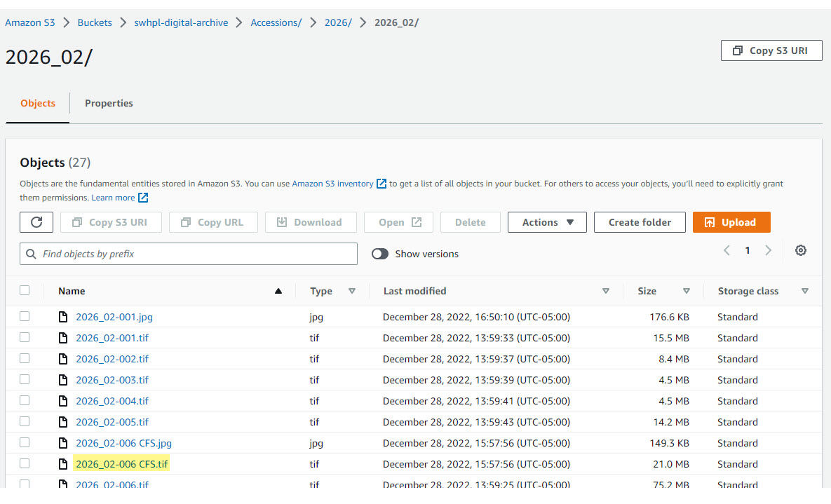Screen dimensions: 831x504
Task: Check the box for 2026_02-006 CFS.jpg
Action: pyautogui.click(x=25, y=442)
